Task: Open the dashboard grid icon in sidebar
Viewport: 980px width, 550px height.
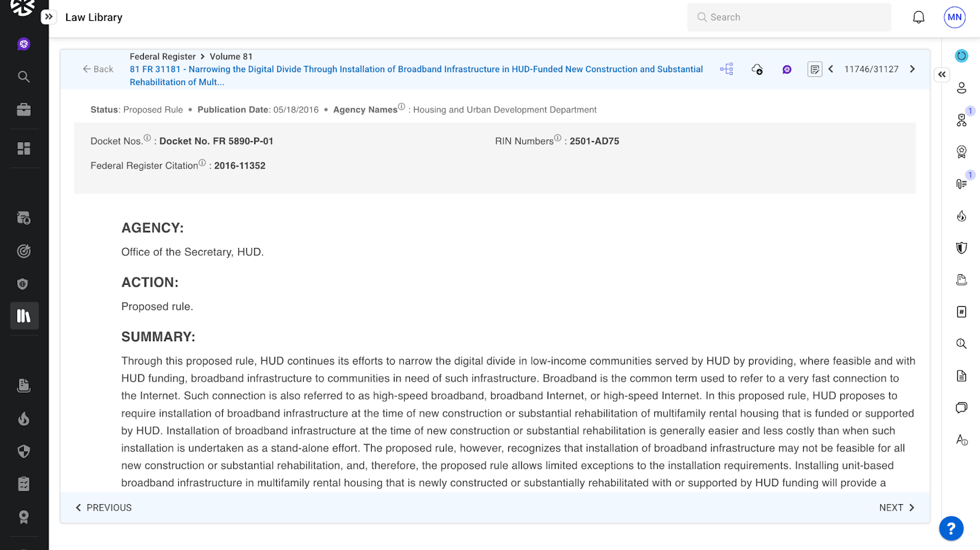Action: point(24,149)
